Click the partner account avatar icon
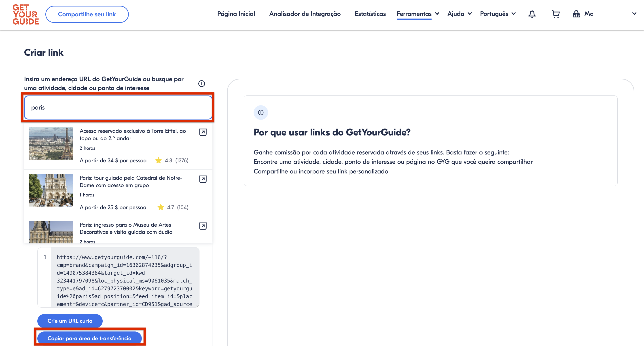 tap(576, 14)
